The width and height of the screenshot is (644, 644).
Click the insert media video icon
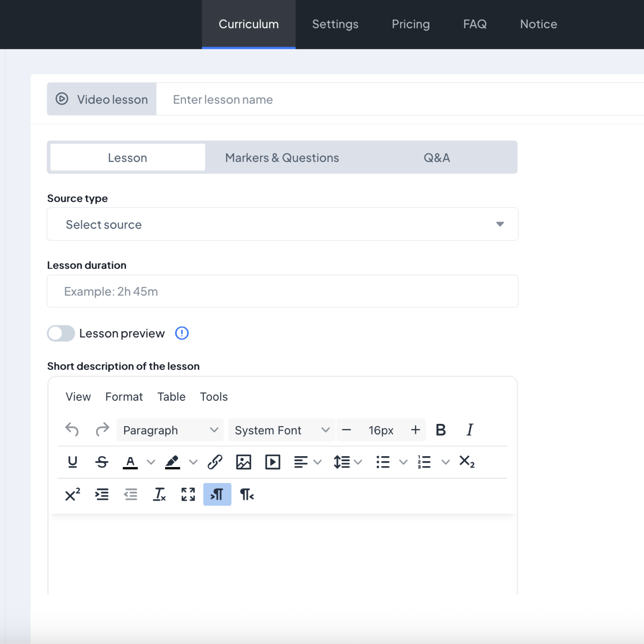(272, 462)
